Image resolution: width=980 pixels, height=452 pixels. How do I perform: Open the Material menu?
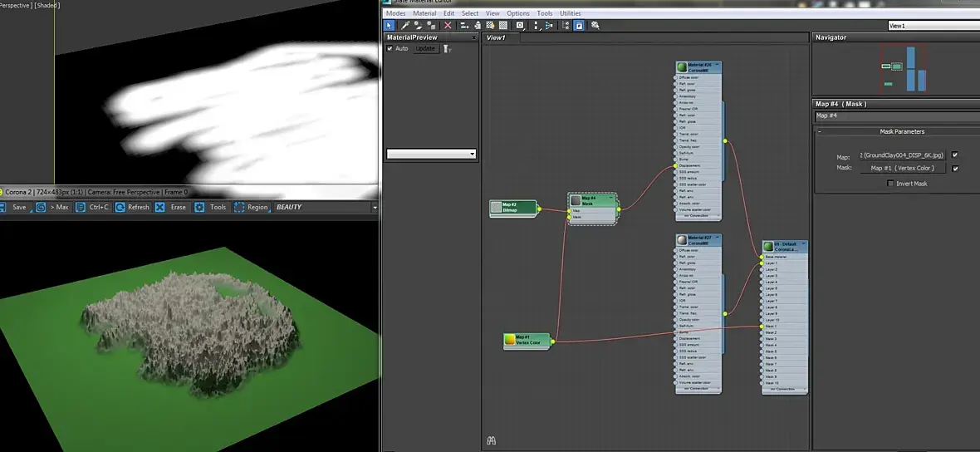click(x=424, y=13)
